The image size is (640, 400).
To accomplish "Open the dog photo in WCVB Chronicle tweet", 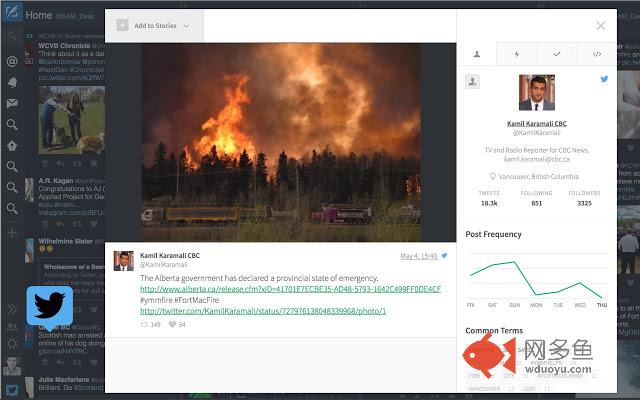I will click(x=72, y=120).
